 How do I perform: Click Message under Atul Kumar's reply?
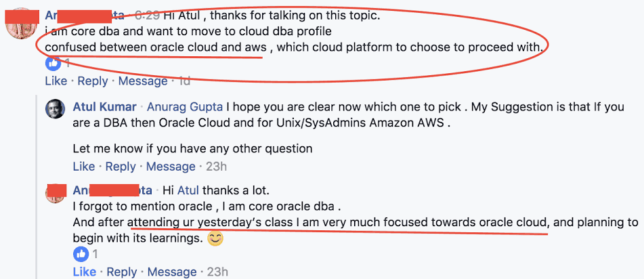171,167
